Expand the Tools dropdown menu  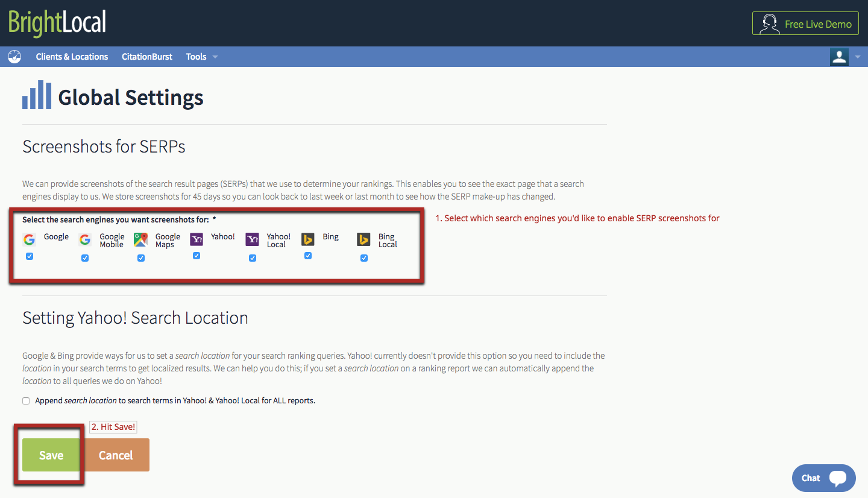click(x=202, y=57)
